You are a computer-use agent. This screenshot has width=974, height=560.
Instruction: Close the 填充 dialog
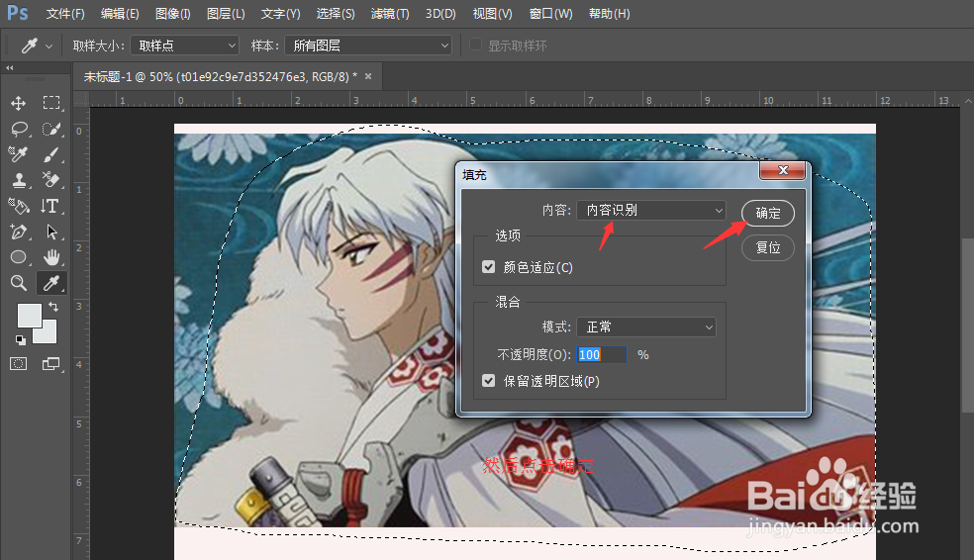[782, 170]
